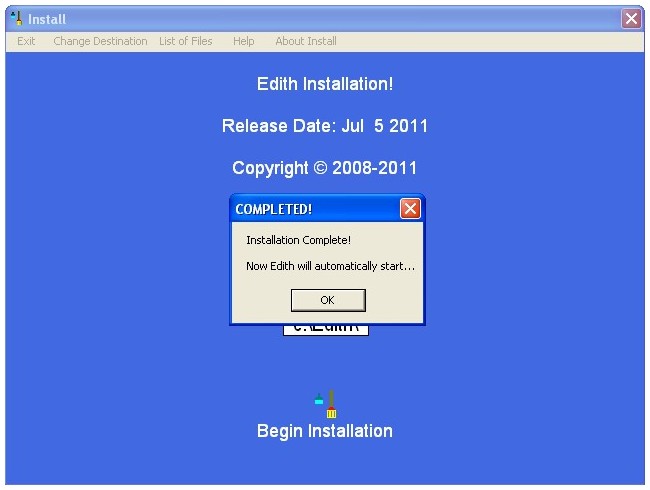Click the Install app icon in title bar
650x490 pixels.
(x=15, y=18)
